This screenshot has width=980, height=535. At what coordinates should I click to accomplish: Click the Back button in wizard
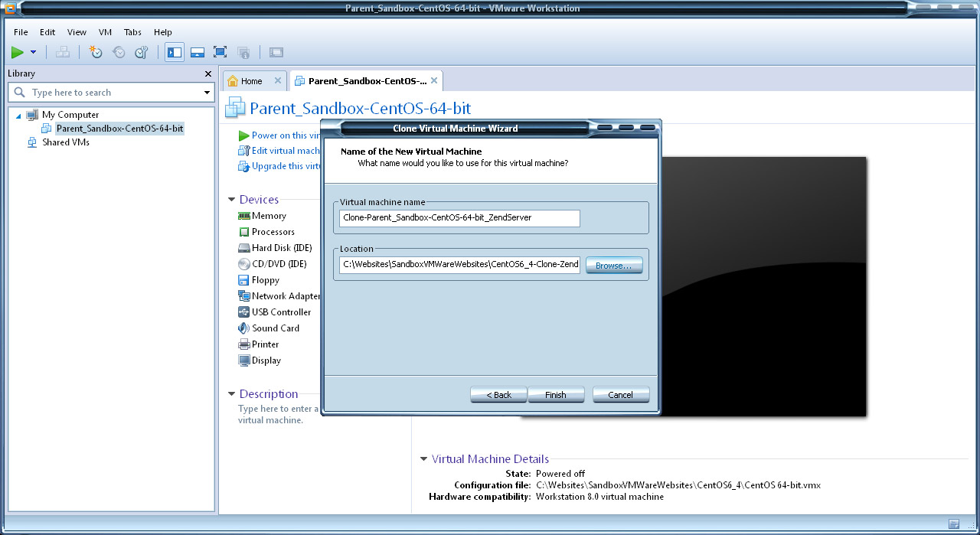[498, 395]
